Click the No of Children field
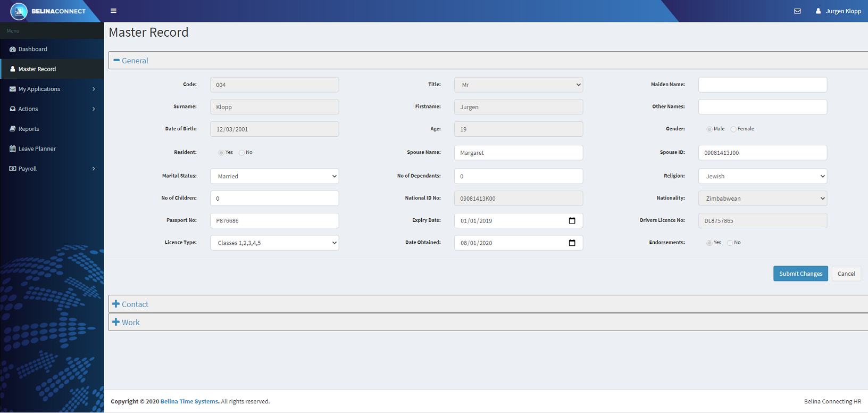 pyautogui.click(x=274, y=199)
